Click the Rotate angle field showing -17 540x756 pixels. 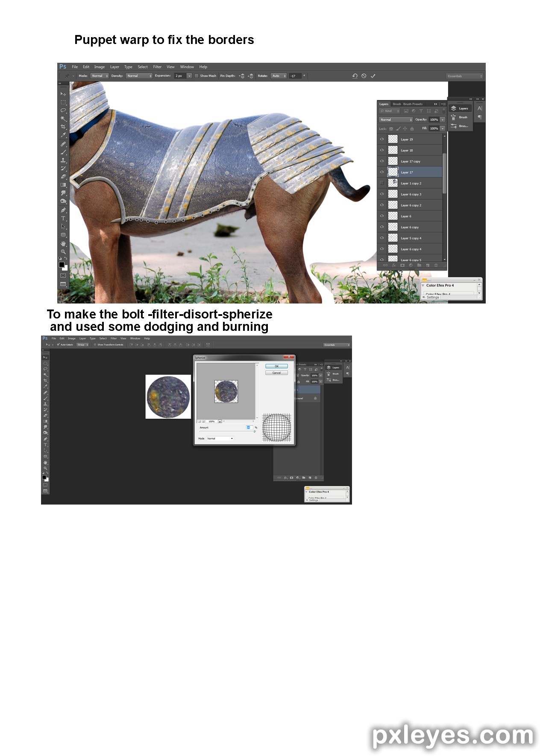(295, 76)
